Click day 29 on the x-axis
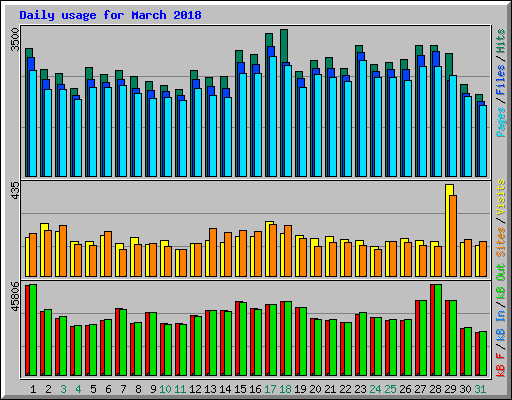 pos(450,389)
